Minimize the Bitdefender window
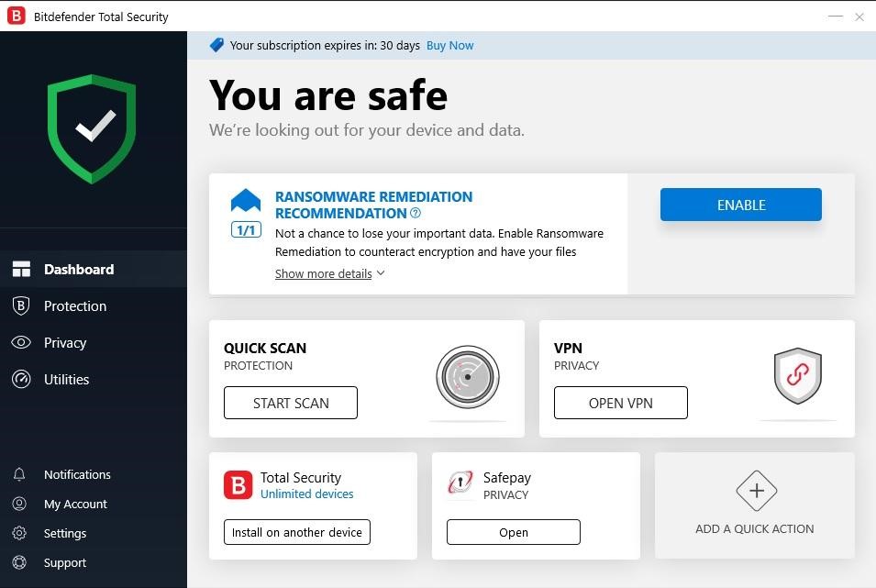The width and height of the screenshot is (876, 588). (x=836, y=17)
